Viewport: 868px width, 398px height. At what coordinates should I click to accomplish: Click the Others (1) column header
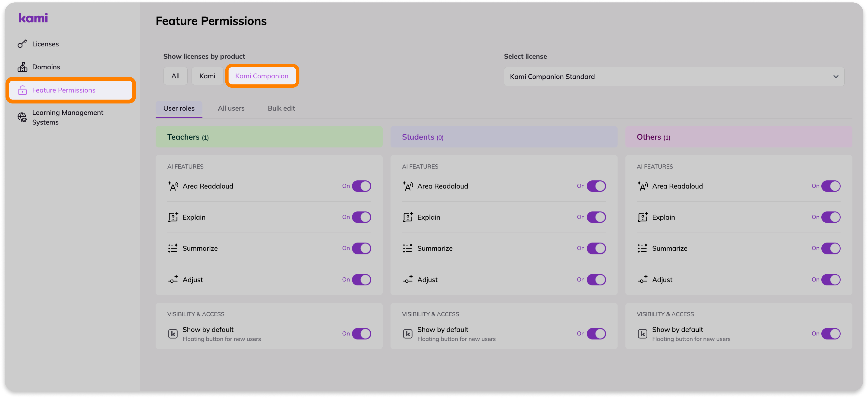point(739,137)
